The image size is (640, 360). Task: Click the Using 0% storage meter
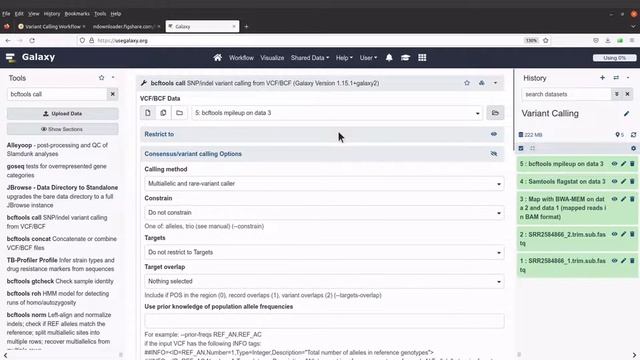click(614, 58)
